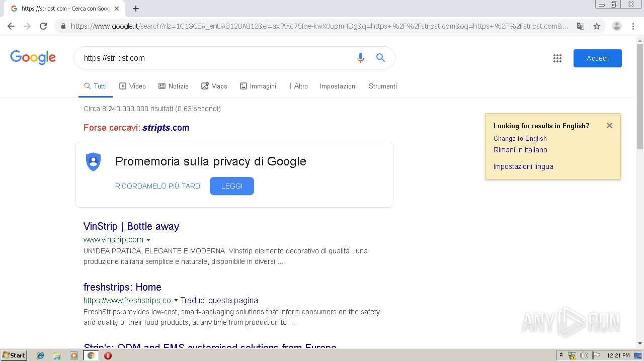Switch to the Immagini tab
Image resolution: width=644 pixels, height=362 pixels.
(258, 86)
